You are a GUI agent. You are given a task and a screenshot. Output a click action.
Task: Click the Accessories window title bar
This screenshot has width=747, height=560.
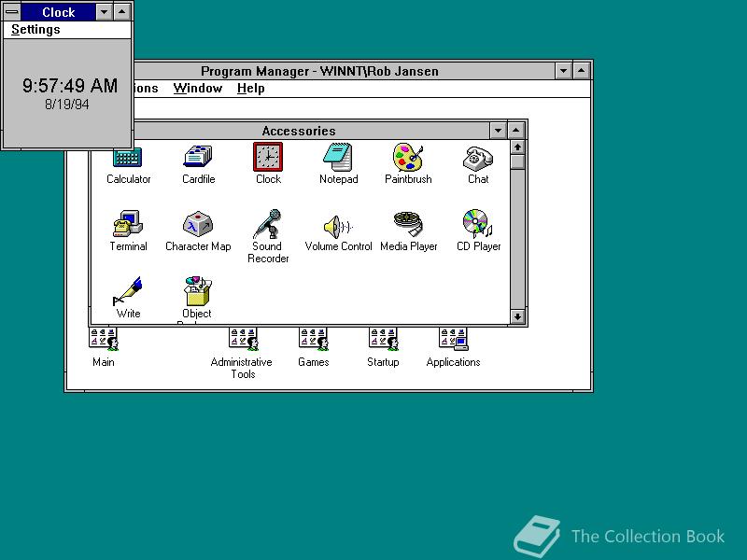299,131
